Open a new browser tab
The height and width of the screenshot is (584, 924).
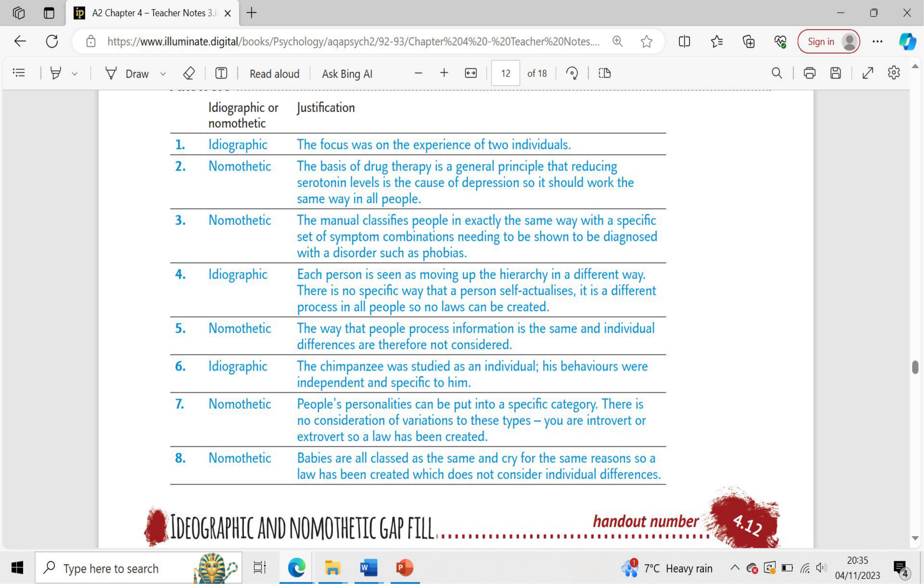[251, 13]
